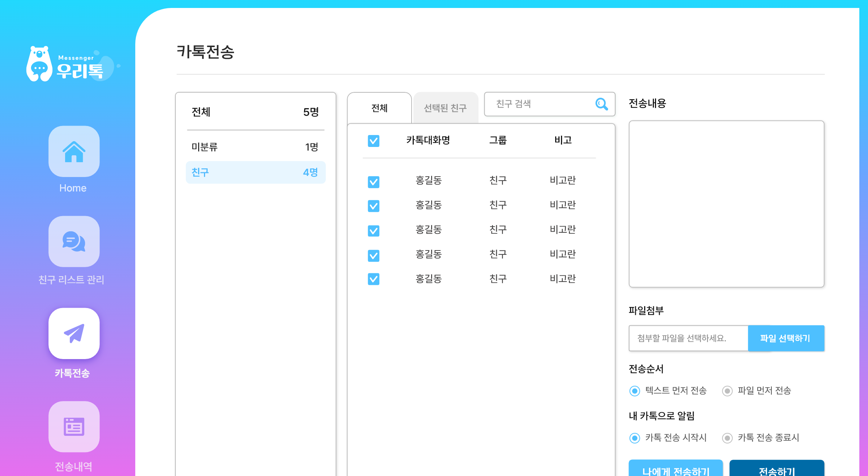Uncheck the last 홍길동 checkbox

373,279
